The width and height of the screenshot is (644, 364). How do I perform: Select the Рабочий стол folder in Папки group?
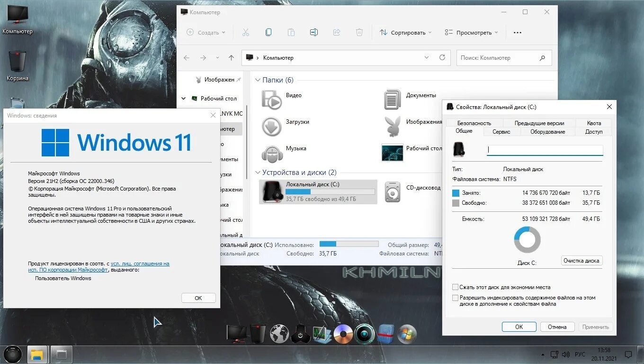click(x=412, y=153)
